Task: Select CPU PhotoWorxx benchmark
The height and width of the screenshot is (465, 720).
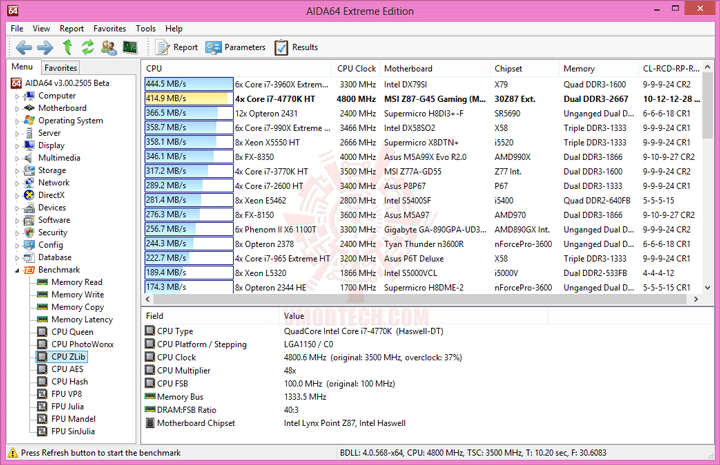Action: (x=82, y=344)
